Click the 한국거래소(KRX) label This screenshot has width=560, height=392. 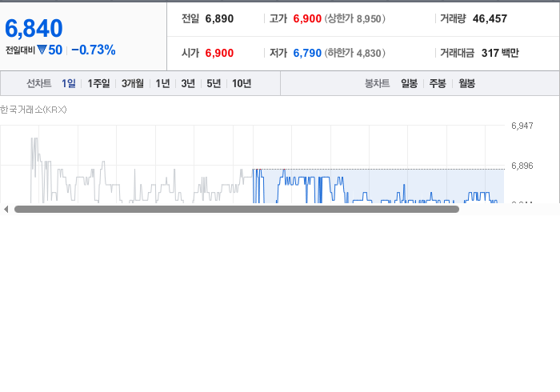(x=34, y=110)
